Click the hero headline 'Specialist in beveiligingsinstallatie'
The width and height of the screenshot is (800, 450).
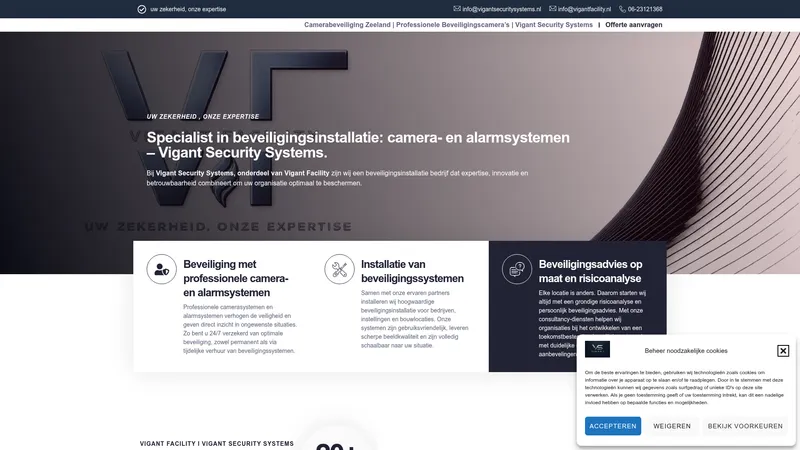tap(358, 145)
